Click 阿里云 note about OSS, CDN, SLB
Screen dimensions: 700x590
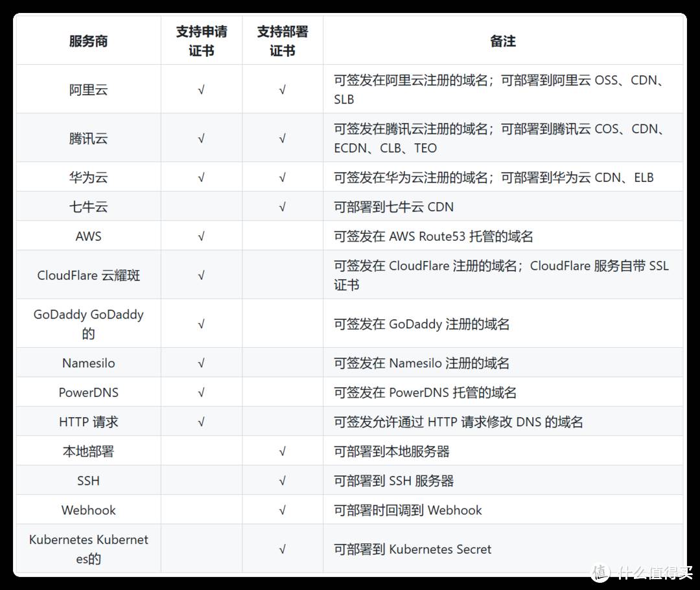500,89
